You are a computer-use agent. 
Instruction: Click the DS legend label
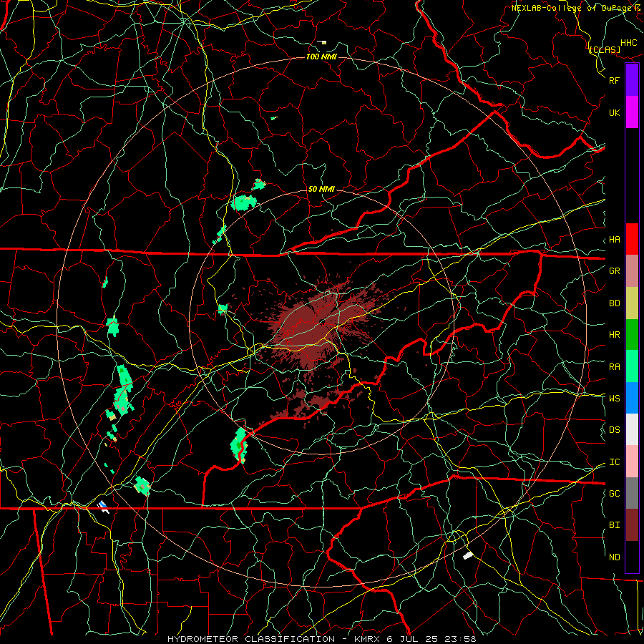click(615, 430)
